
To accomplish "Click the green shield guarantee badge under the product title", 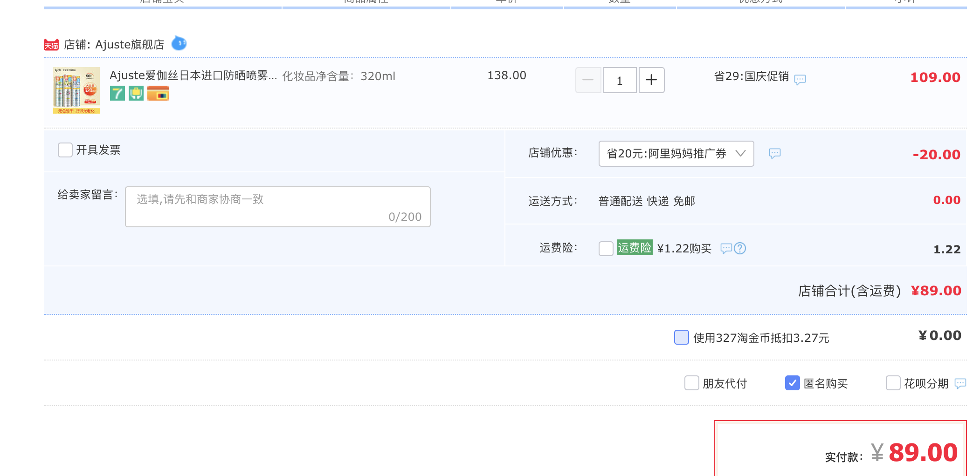I will (x=136, y=93).
